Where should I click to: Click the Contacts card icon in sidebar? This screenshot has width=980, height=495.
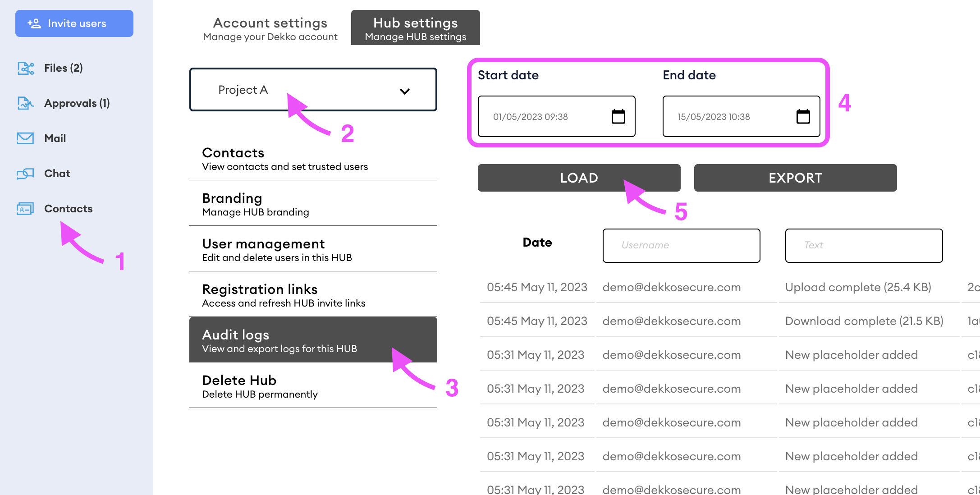pos(25,209)
